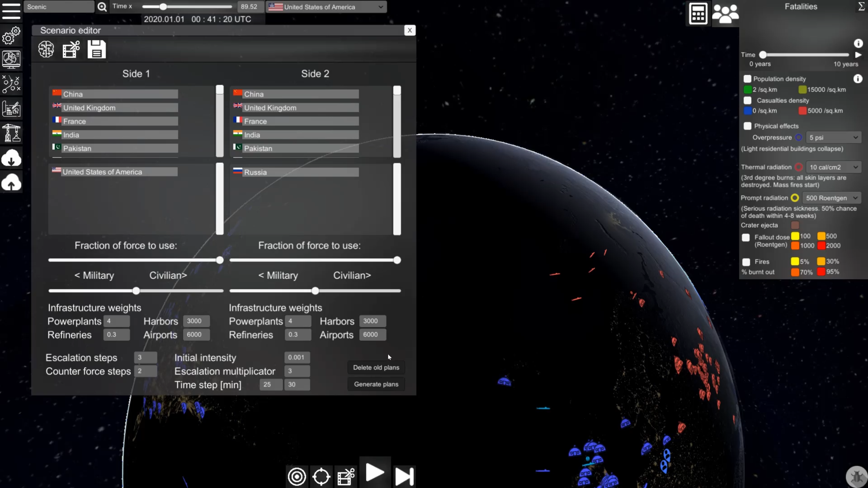Click the cloud upload icon
The height and width of the screenshot is (488, 868).
click(x=11, y=183)
